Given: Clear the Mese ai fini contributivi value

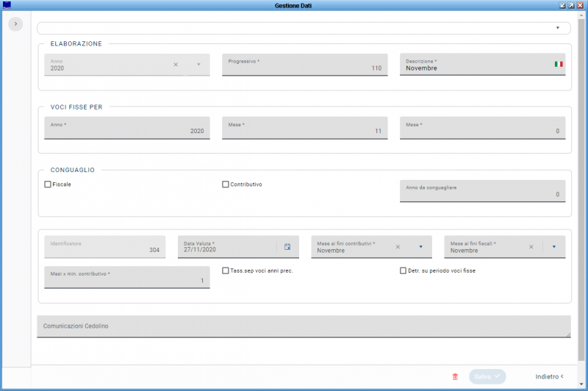Looking at the screenshot, I should click(398, 247).
